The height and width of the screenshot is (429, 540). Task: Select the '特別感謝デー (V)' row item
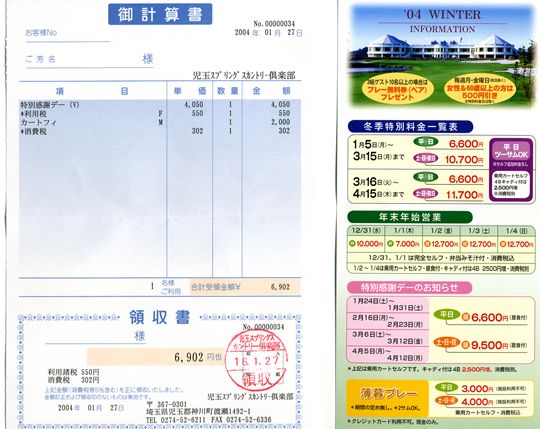click(50, 105)
